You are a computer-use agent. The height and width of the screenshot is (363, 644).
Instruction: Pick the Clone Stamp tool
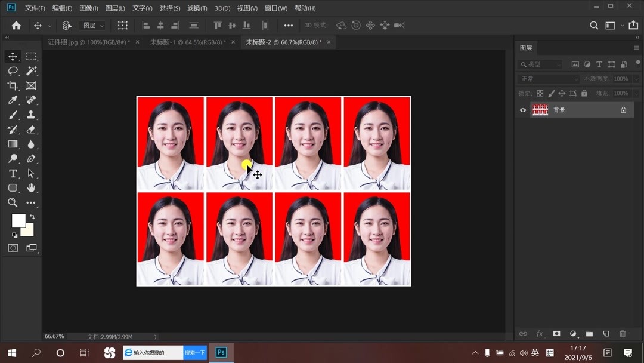coord(31,115)
